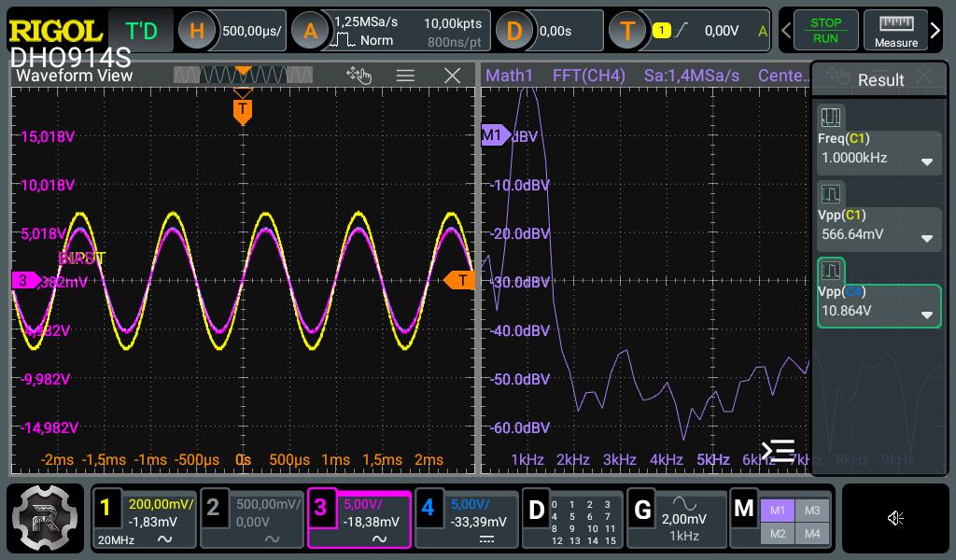
Task: Open the main menu gear logo
Action: (45, 518)
